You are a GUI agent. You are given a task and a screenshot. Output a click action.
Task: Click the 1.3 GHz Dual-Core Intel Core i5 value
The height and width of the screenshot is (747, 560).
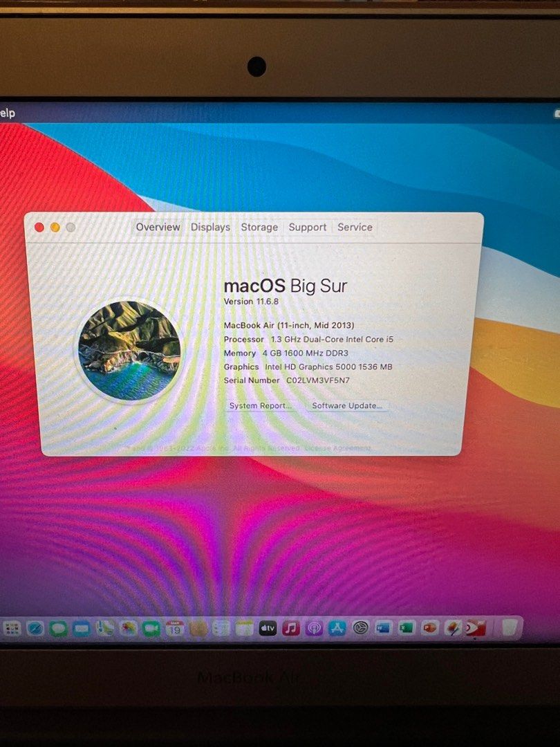pyautogui.click(x=332, y=340)
